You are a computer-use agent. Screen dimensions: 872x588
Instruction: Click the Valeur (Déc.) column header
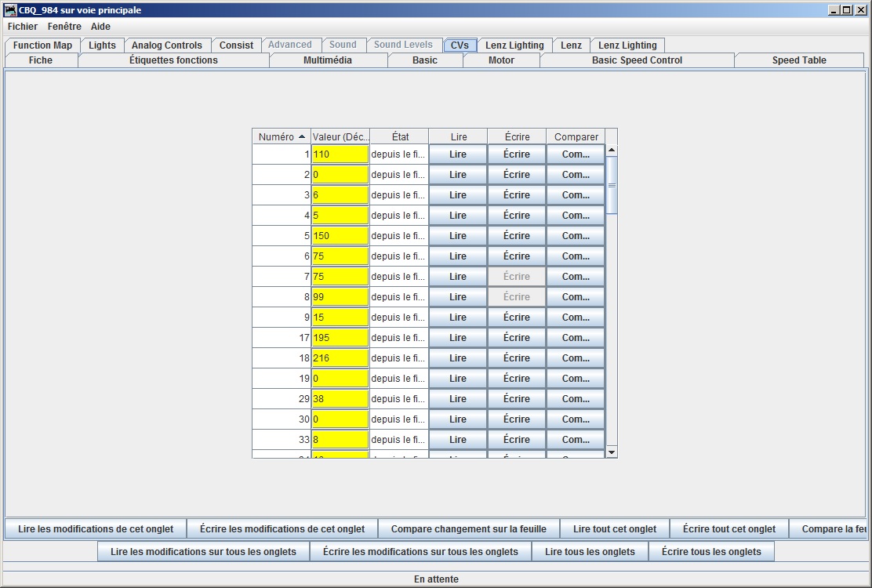[x=340, y=136]
